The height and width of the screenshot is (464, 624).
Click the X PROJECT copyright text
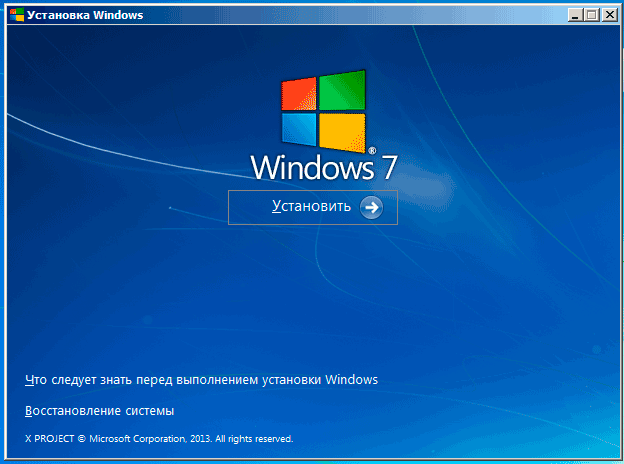pyautogui.click(x=47, y=439)
